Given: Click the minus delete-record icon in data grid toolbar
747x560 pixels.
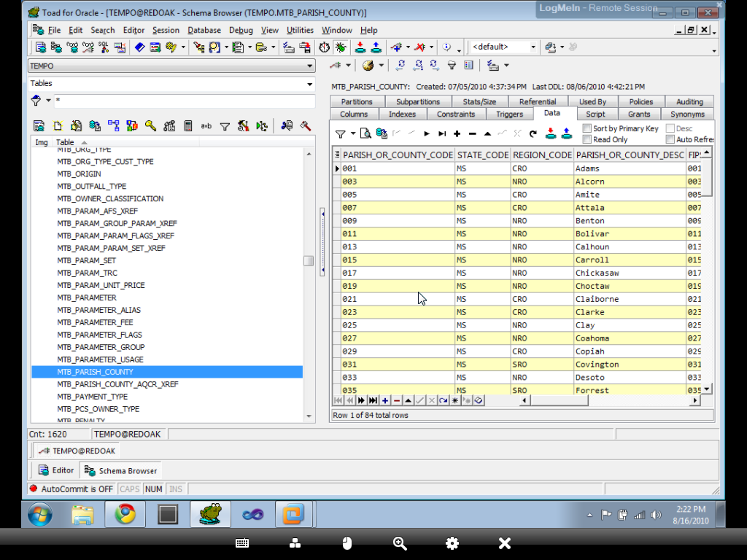Looking at the screenshot, I should [x=472, y=134].
